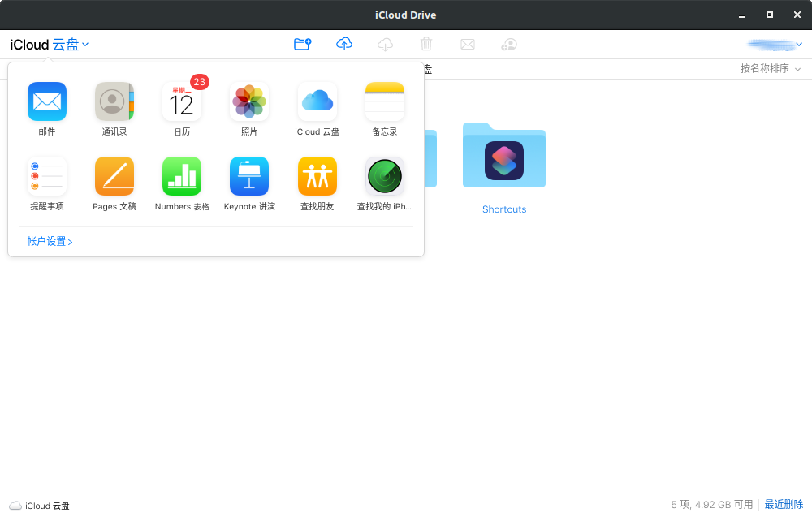The width and height of the screenshot is (812, 517).
Task: Launch Pages documents app
Action: (114, 176)
